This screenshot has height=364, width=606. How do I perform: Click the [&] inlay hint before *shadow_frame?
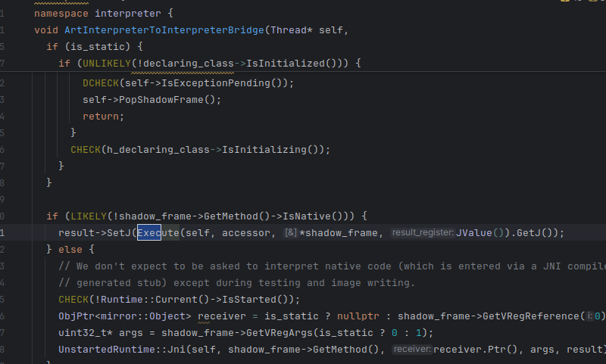click(x=289, y=233)
